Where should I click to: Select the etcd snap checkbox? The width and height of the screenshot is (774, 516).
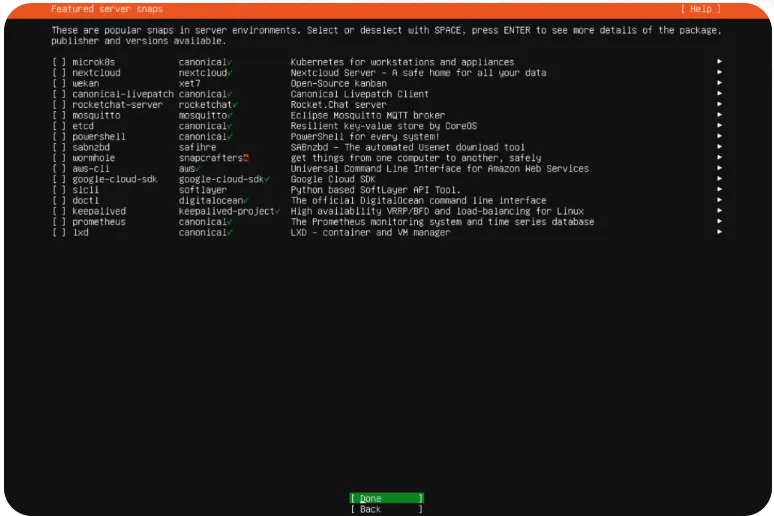tap(59, 126)
